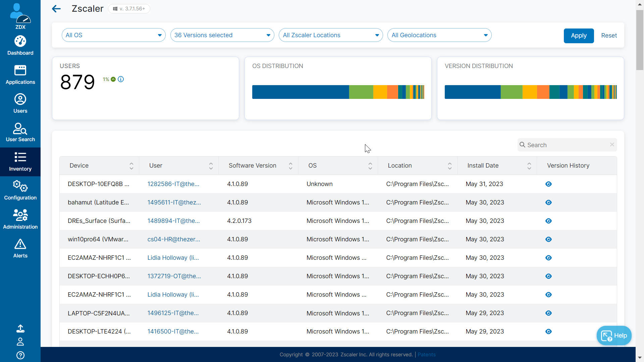Show version history for DREs_Surface device
The width and height of the screenshot is (644, 362).
(x=548, y=221)
